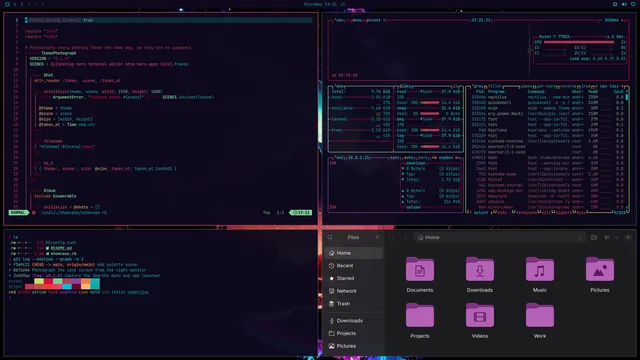
Task: Go forward in Files navigation
Action: (405, 237)
